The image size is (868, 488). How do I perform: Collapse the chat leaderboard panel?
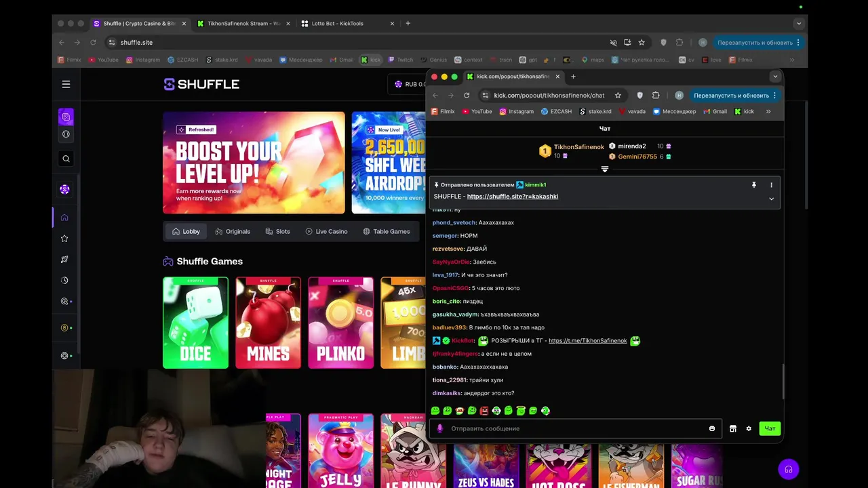point(605,169)
